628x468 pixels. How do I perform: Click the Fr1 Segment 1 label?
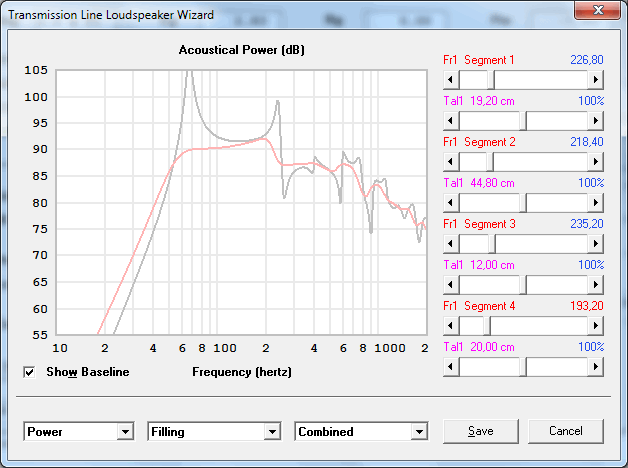pos(479,60)
